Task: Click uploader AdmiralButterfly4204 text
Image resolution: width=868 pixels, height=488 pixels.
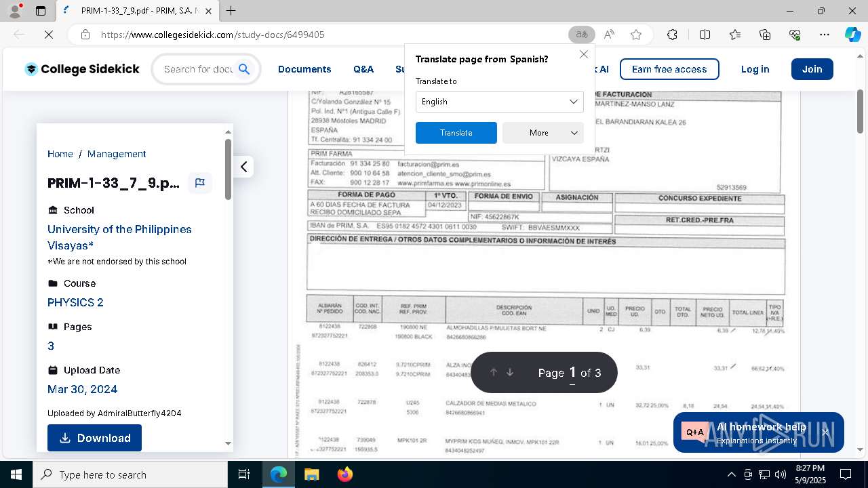Action: pos(140,413)
